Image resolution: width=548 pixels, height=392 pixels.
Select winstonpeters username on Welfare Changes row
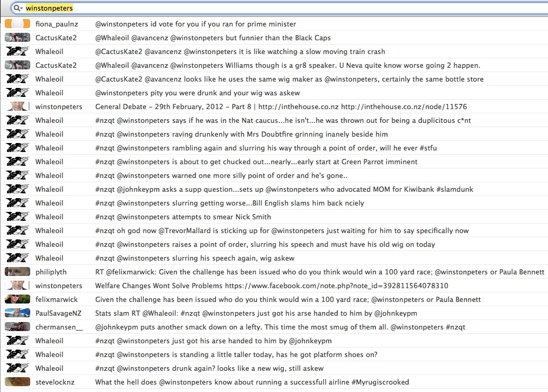[x=59, y=286]
